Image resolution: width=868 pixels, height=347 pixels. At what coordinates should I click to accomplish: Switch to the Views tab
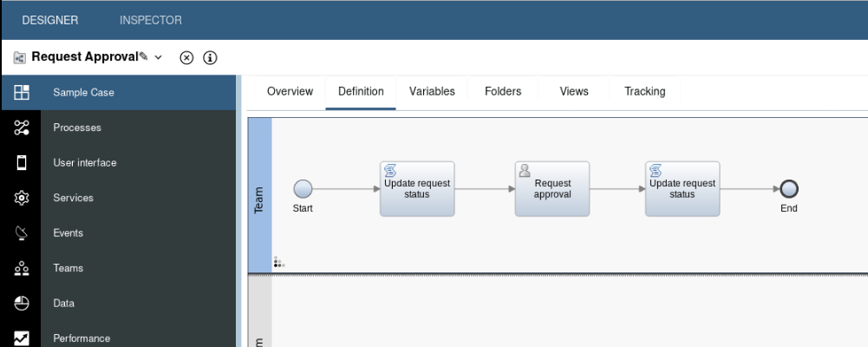click(x=574, y=92)
